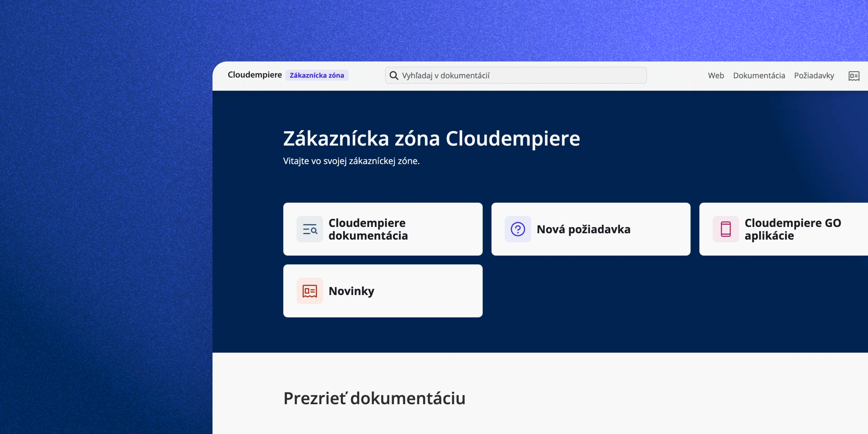This screenshot has width=868, height=434.
Task: Open the Novinky card
Action: point(383,291)
